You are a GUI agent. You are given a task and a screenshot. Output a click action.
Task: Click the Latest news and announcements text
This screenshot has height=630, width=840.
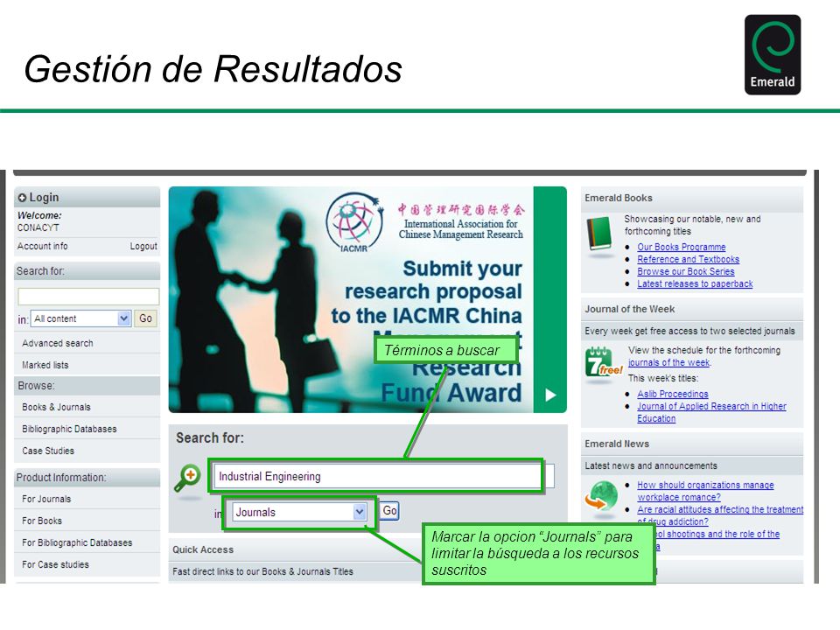coord(651,466)
